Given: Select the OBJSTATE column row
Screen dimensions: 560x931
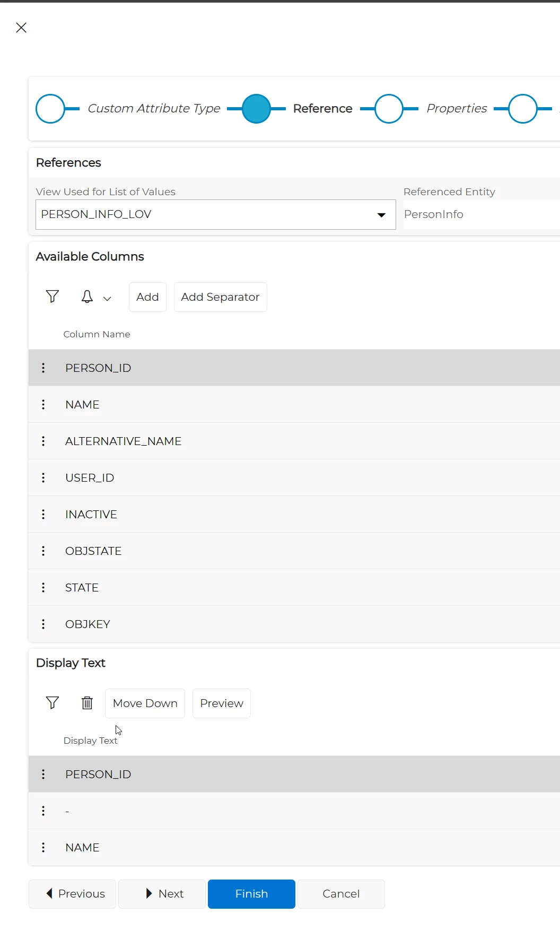Looking at the screenshot, I should click(x=93, y=551).
